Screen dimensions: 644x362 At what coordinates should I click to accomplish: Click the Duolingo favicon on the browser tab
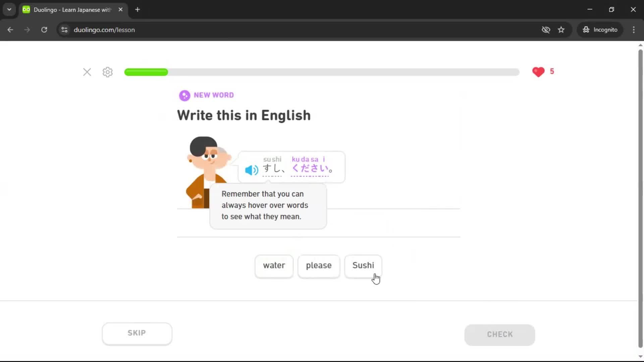(x=26, y=9)
